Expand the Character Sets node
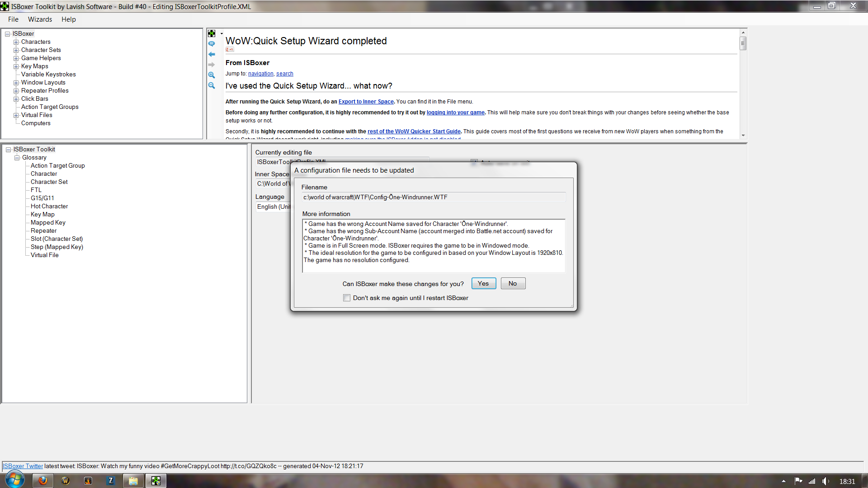Image resolution: width=868 pixels, height=488 pixels. click(x=16, y=50)
